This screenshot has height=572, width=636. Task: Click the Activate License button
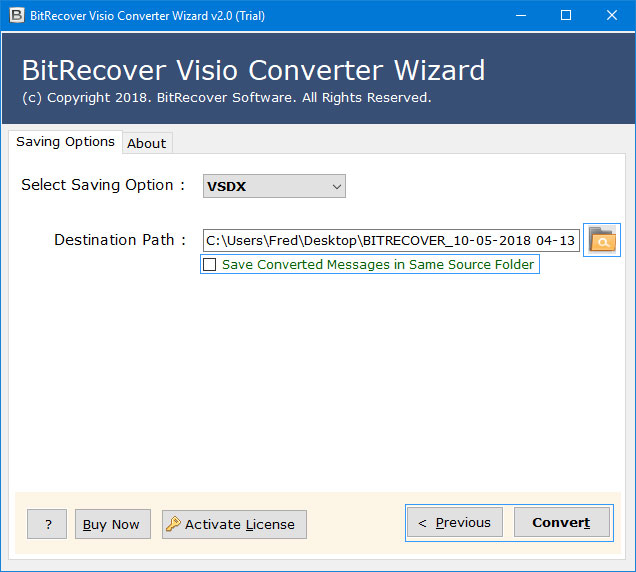click(x=234, y=524)
